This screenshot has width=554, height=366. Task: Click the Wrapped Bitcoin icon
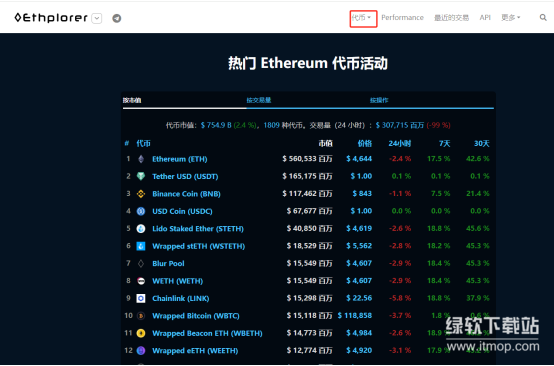pyautogui.click(x=141, y=316)
